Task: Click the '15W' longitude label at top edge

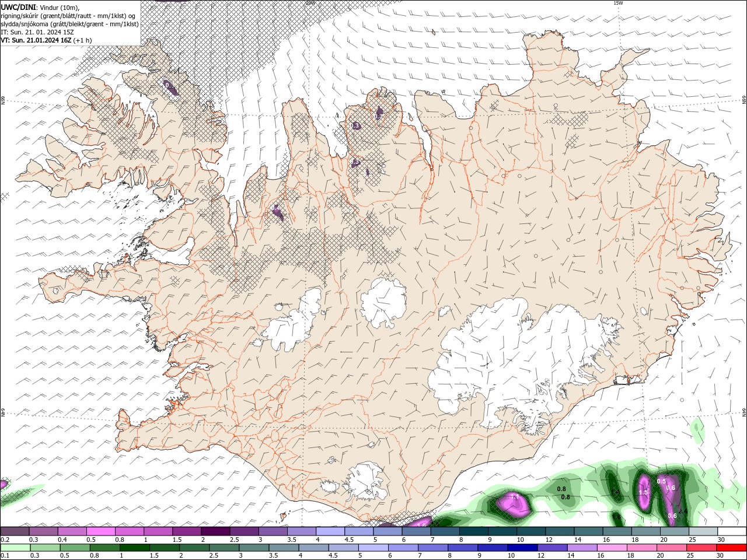Action: tap(618, 3)
